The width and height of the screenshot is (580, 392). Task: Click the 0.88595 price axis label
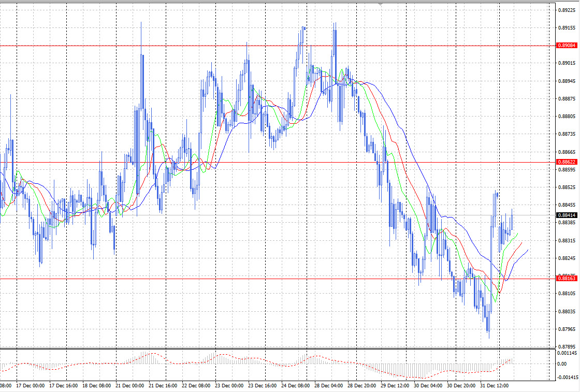(567, 170)
